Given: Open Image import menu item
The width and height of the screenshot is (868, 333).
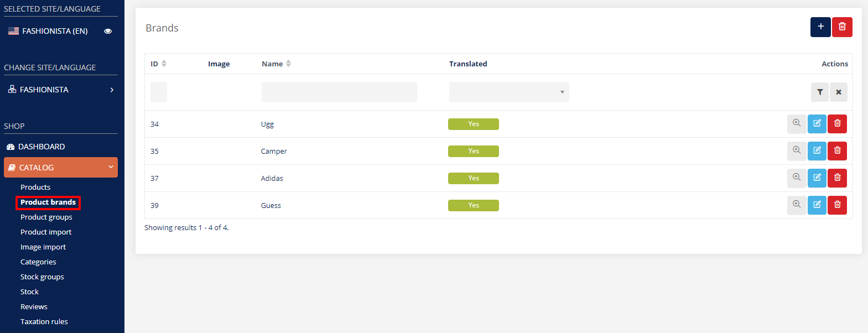Looking at the screenshot, I should (43, 247).
